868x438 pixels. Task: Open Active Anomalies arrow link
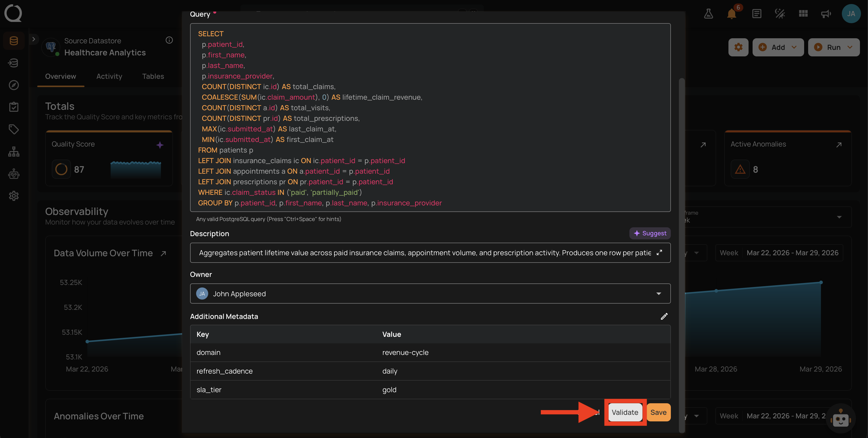(x=839, y=145)
